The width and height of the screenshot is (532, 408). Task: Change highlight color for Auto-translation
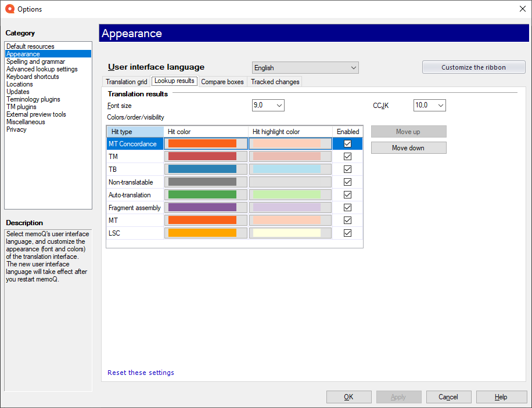pos(290,194)
